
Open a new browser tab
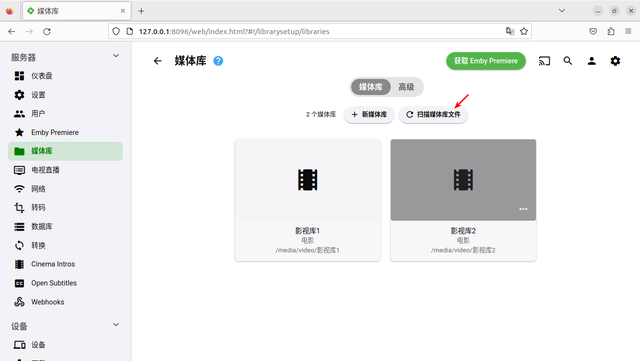[x=141, y=11]
